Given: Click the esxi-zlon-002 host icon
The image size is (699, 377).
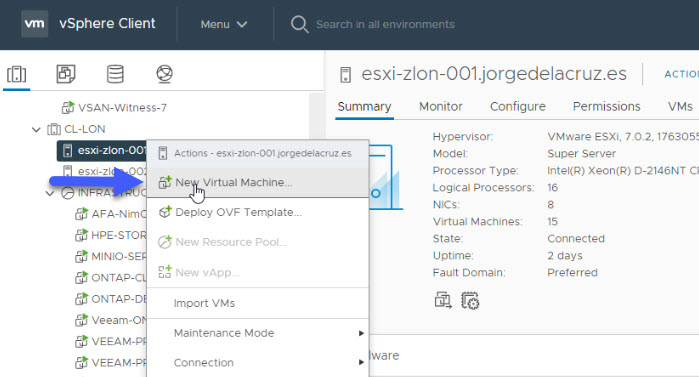Looking at the screenshot, I should pos(67,172).
